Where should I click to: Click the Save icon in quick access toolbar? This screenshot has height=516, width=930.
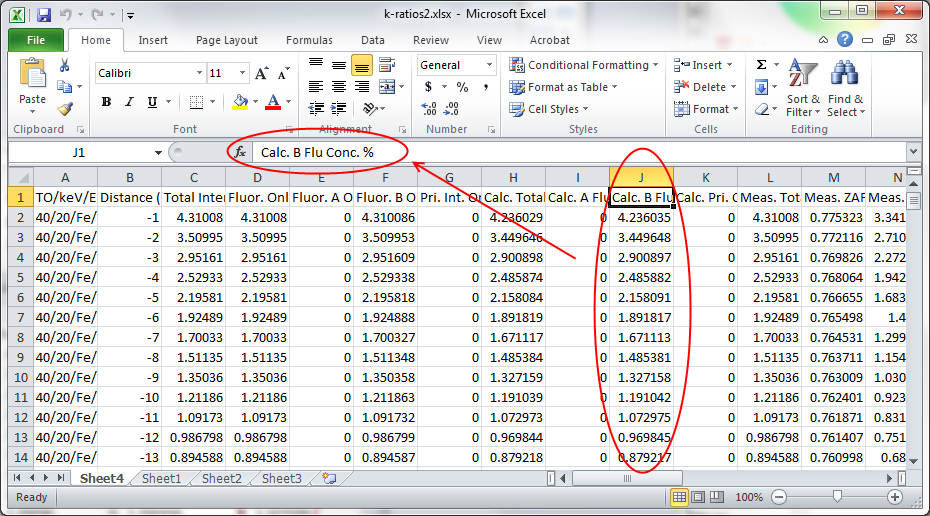pos(43,16)
